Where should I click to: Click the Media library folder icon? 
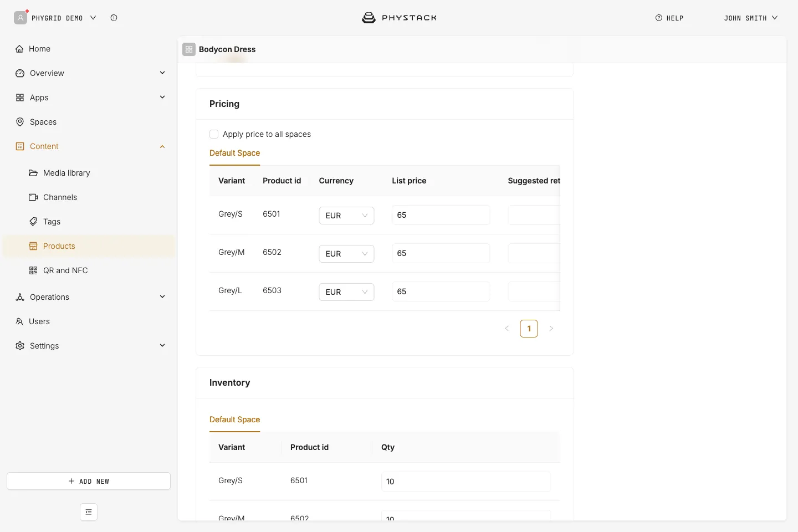(x=33, y=173)
